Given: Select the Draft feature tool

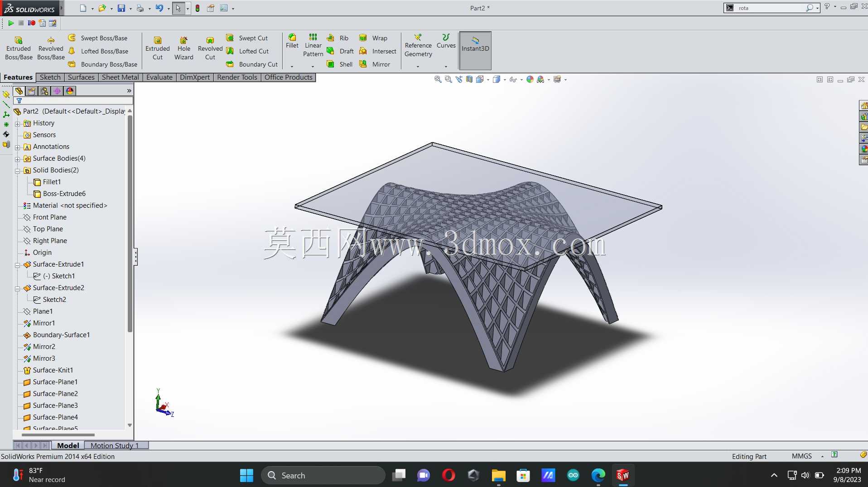Looking at the screenshot, I should [x=340, y=51].
